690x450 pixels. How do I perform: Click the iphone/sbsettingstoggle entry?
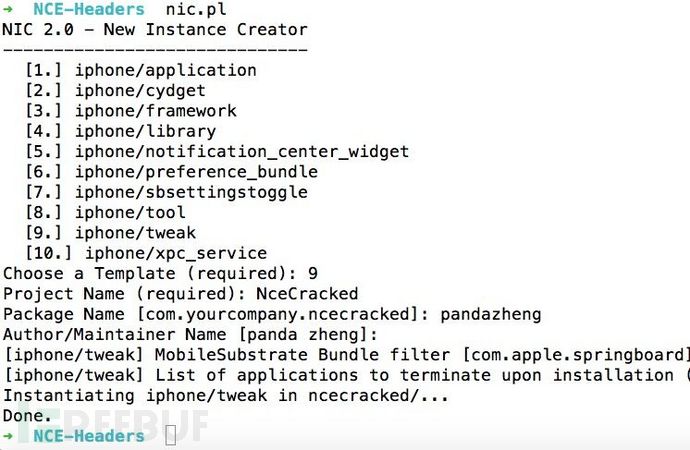(x=167, y=192)
